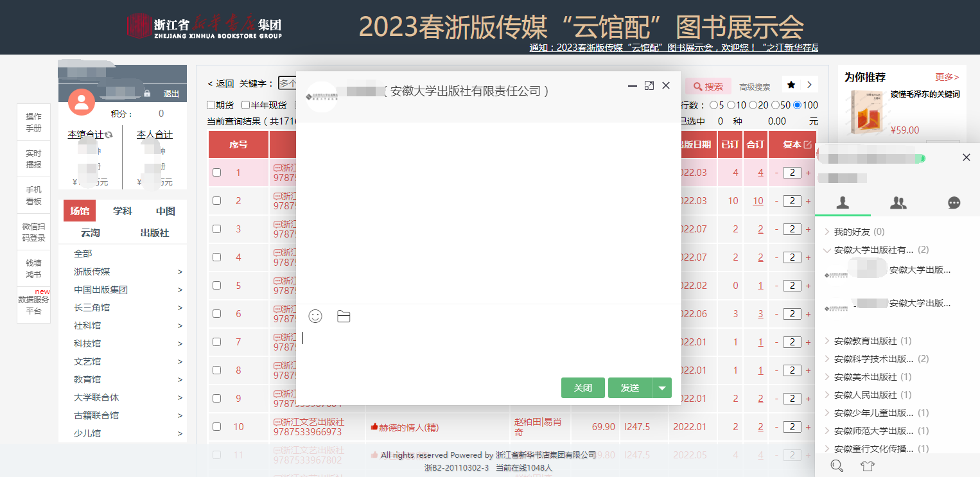
Task: Click the 退出 logout link
Action: [171, 94]
